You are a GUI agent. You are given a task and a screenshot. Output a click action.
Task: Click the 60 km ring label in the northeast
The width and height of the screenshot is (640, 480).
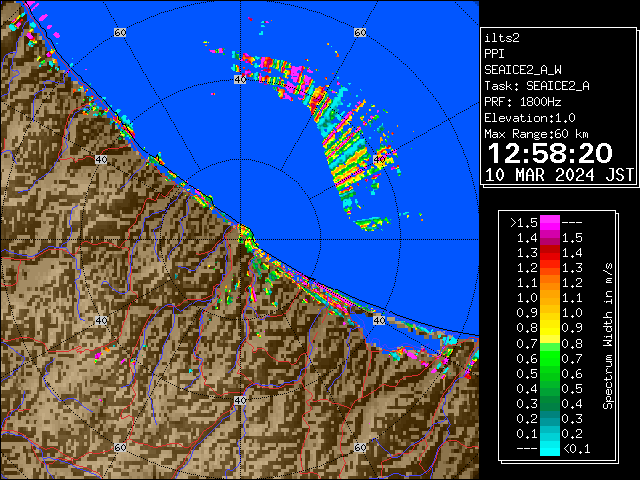click(x=360, y=32)
